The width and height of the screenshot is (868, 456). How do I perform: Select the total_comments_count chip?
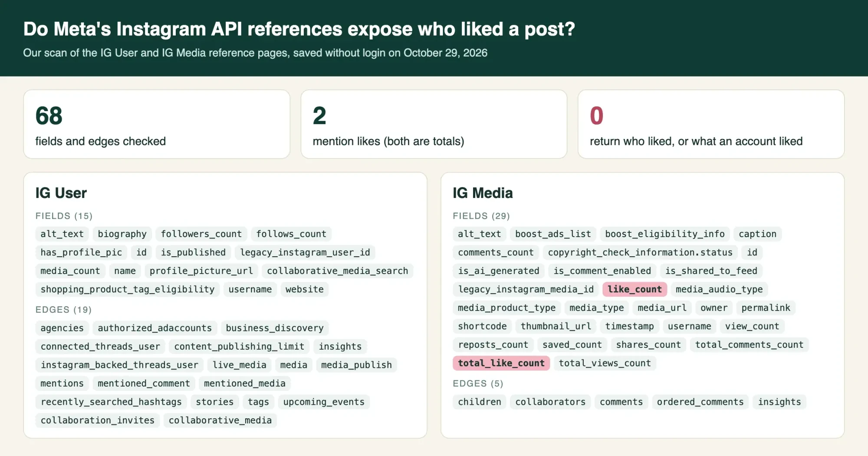tap(750, 345)
